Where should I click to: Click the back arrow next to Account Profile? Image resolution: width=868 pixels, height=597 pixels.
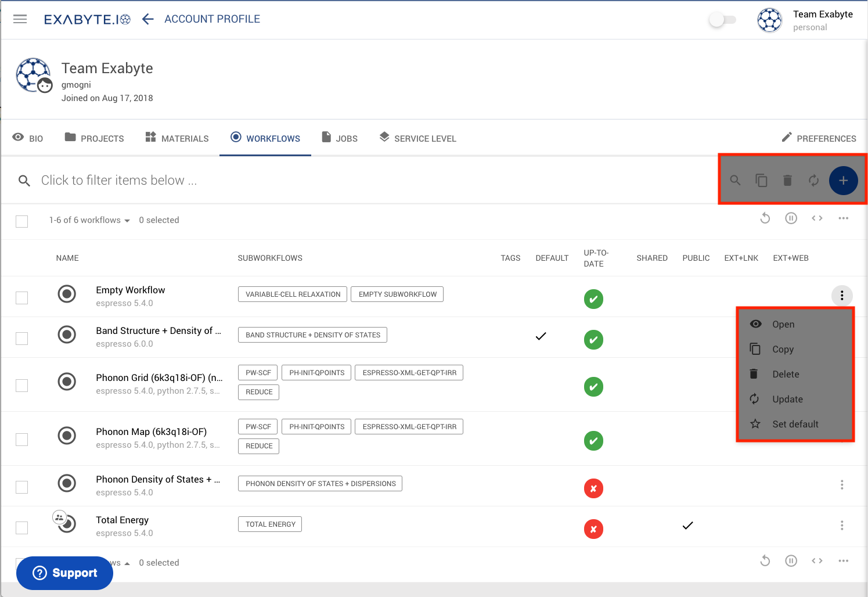tap(148, 19)
